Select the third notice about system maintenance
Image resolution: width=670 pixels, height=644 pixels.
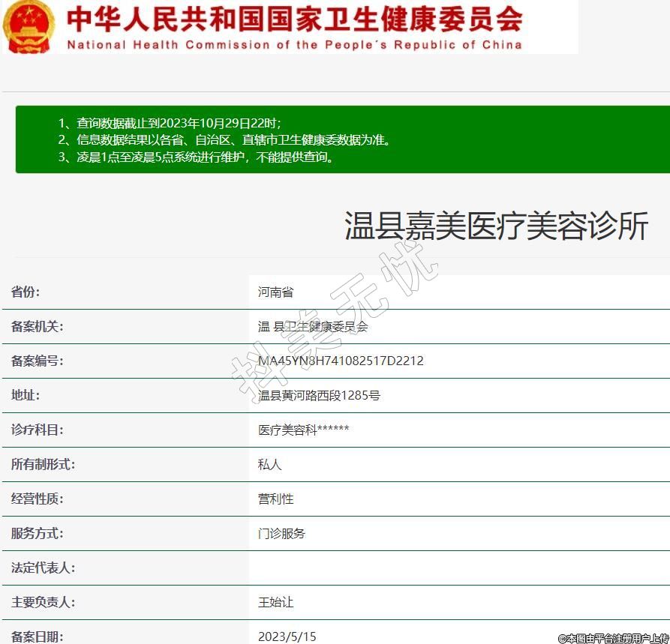pos(196,157)
